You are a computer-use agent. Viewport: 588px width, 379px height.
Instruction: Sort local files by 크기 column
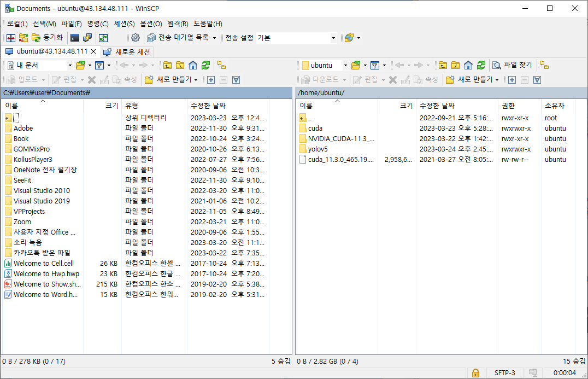(102, 106)
